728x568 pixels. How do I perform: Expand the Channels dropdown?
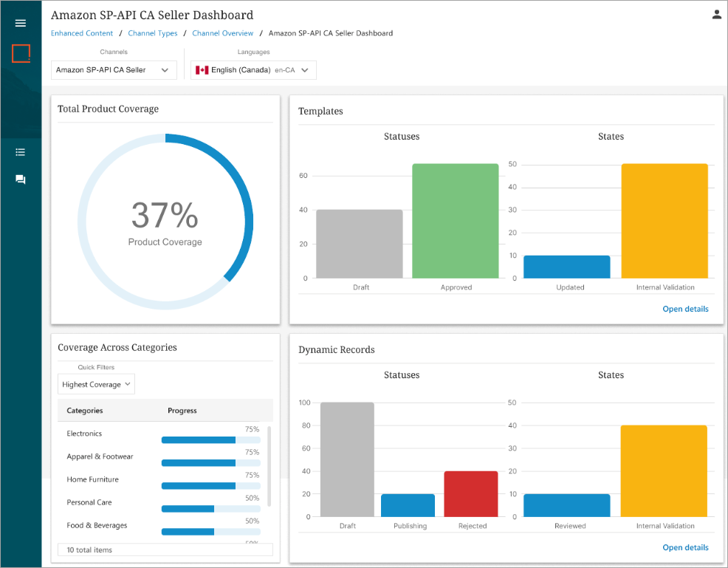pyautogui.click(x=114, y=70)
